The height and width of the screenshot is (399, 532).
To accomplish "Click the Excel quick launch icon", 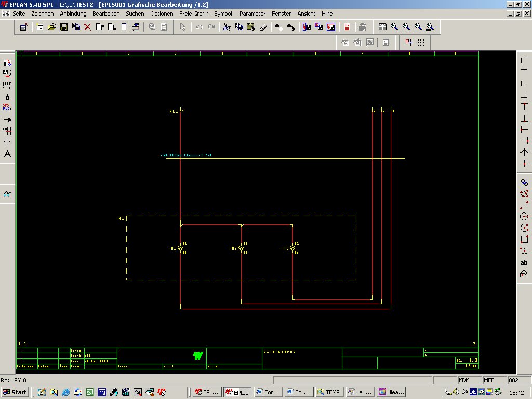I will pyautogui.click(x=89, y=392).
